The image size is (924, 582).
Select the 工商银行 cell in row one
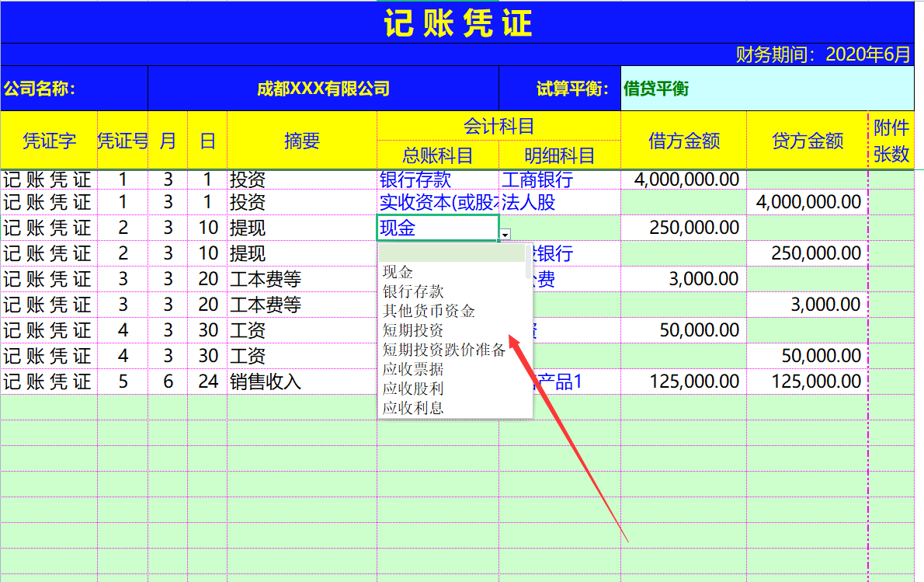click(560, 179)
